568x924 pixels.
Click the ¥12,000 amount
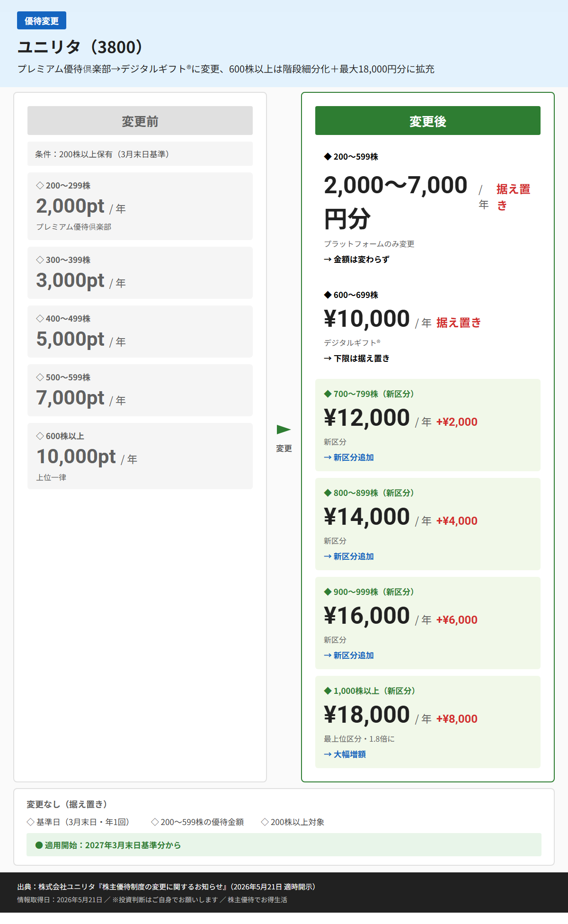click(x=367, y=418)
